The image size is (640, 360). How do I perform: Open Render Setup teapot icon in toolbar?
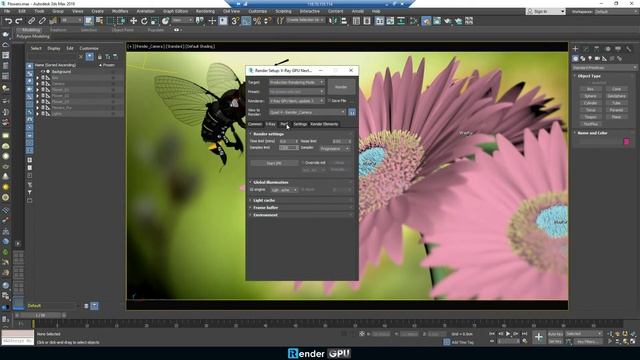point(426,21)
